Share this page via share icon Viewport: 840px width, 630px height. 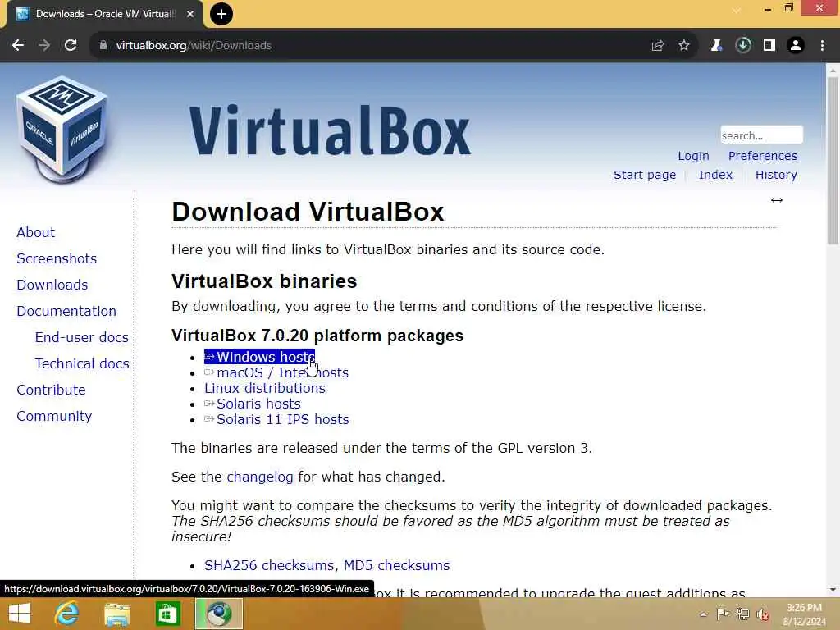tap(658, 46)
